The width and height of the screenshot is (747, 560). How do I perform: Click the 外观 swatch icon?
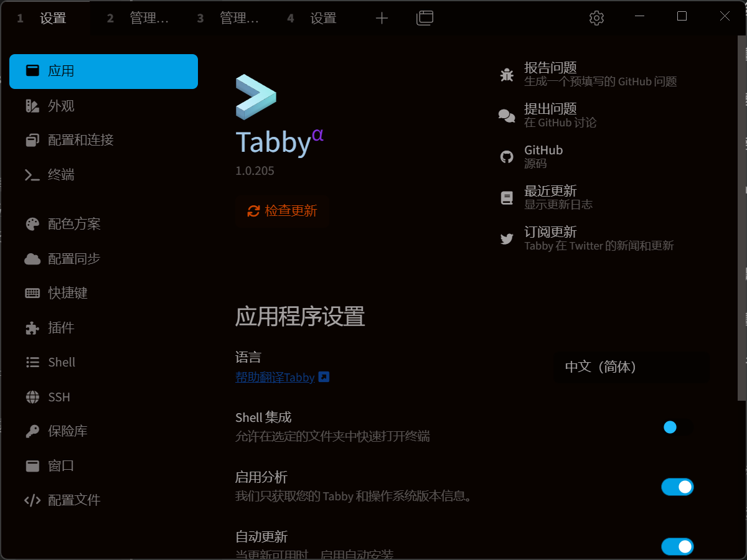[32, 106]
